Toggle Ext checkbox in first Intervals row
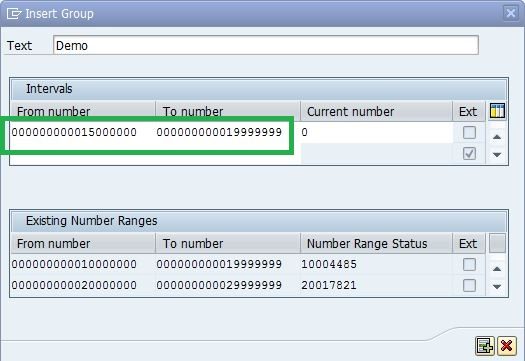Screen dimensions: 525x361 (469, 133)
